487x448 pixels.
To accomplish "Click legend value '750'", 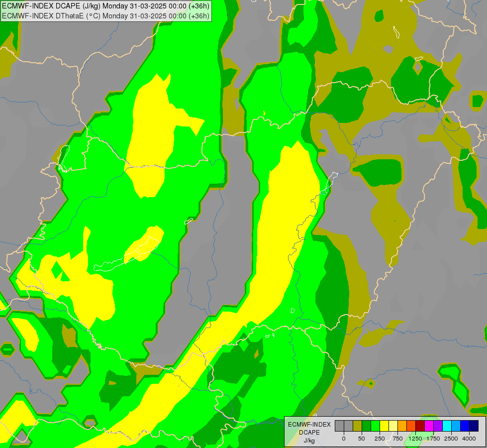I will pyautogui.click(x=397, y=439).
